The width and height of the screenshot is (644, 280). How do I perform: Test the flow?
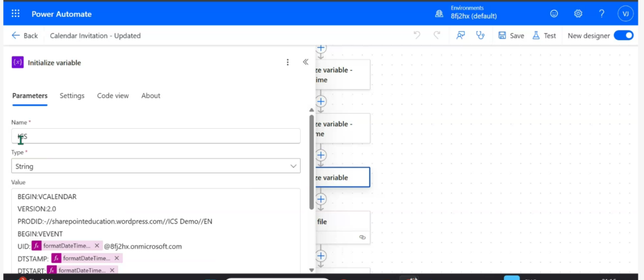pyautogui.click(x=544, y=36)
